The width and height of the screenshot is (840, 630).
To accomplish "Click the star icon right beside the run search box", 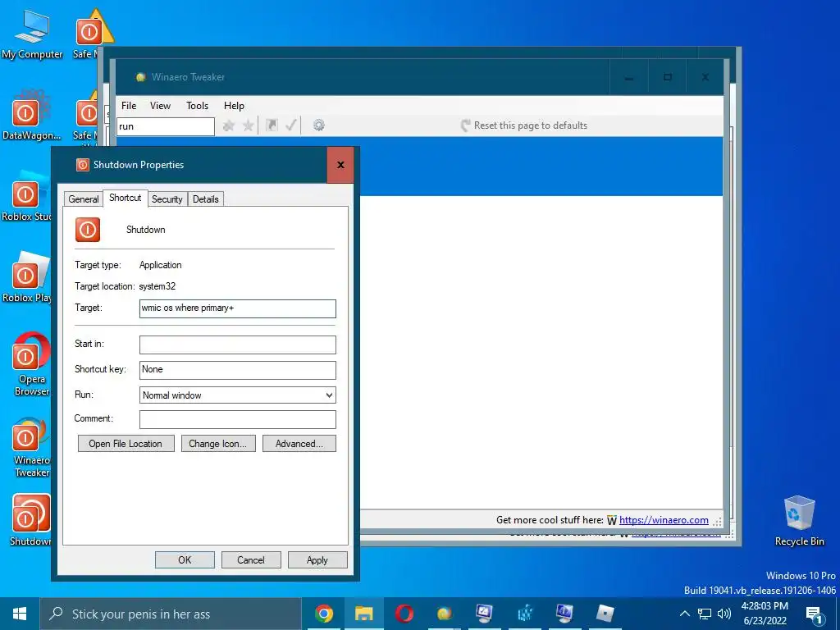I will 229,126.
